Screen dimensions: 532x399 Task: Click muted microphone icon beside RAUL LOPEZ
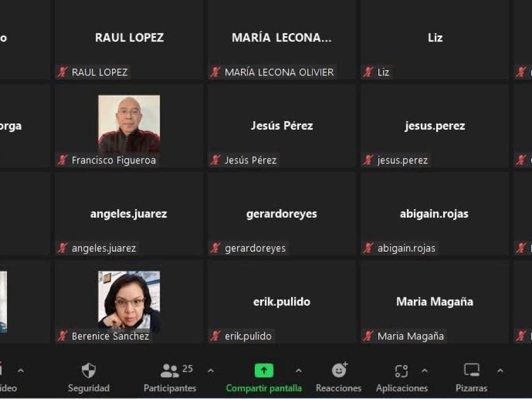[62, 72]
